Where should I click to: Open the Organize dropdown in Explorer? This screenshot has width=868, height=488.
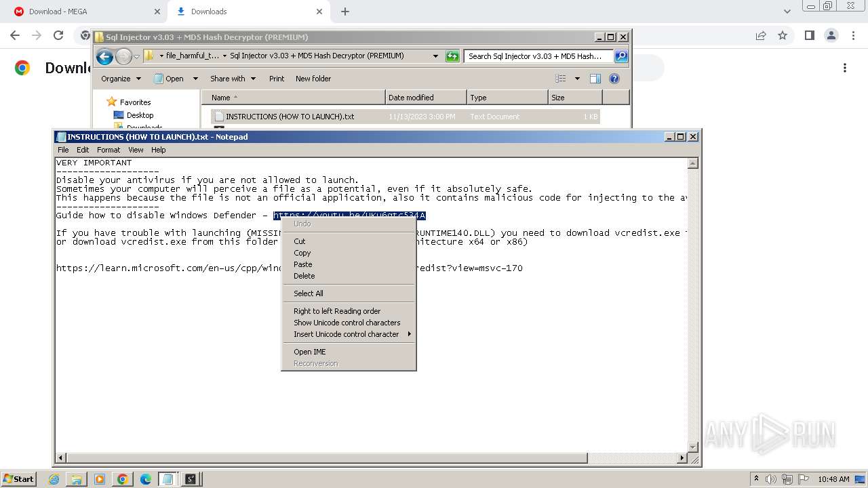click(121, 79)
